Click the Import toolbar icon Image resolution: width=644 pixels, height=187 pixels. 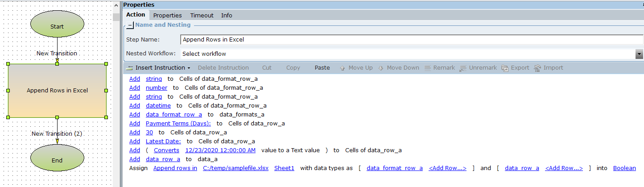click(537, 68)
